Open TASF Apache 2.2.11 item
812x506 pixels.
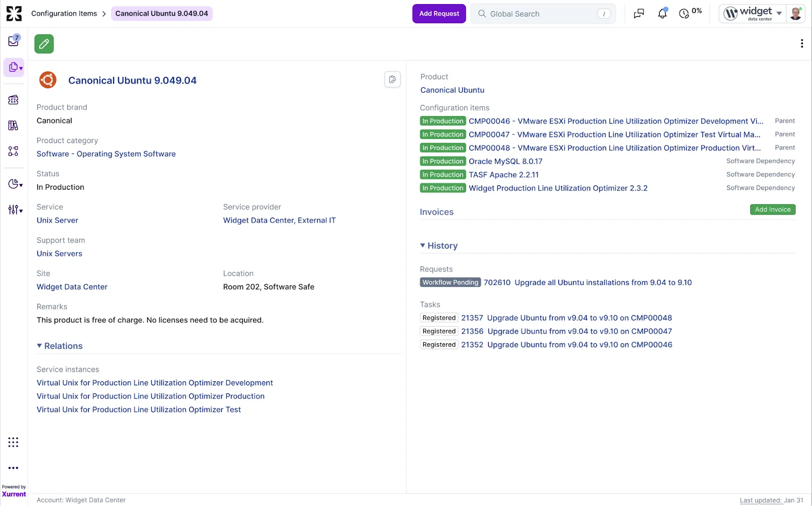pos(503,175)
